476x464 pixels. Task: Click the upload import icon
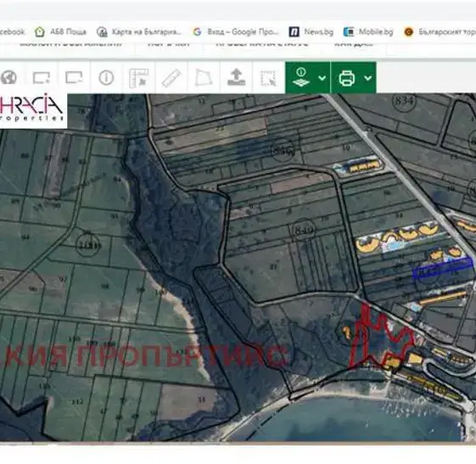click(x=236, y=77)
